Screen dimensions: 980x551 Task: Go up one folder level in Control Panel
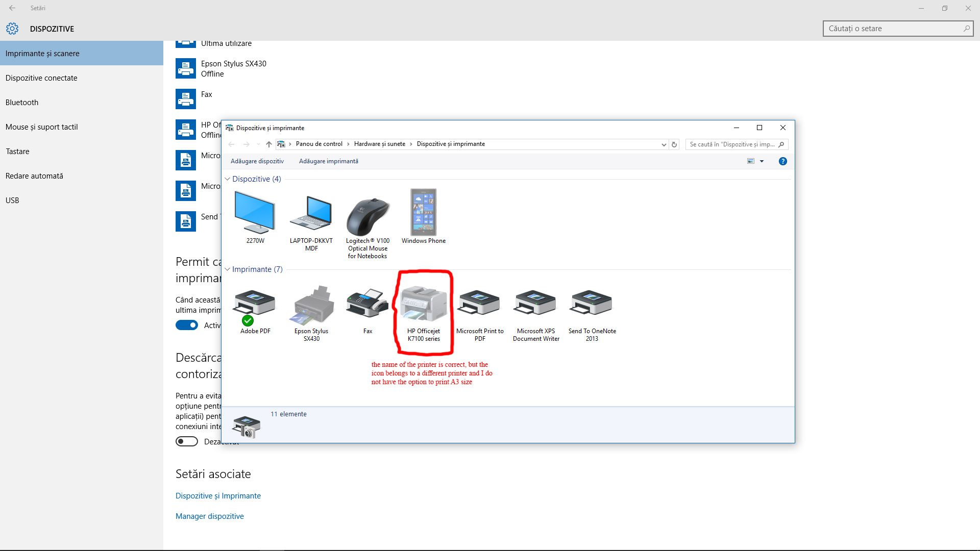pos(269,144)
